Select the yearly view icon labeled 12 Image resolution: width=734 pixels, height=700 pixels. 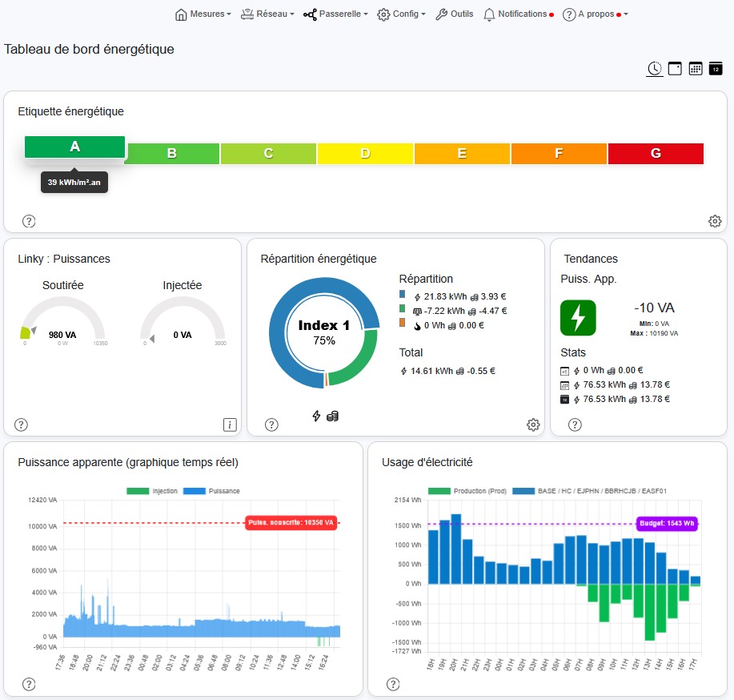[715, 69]
